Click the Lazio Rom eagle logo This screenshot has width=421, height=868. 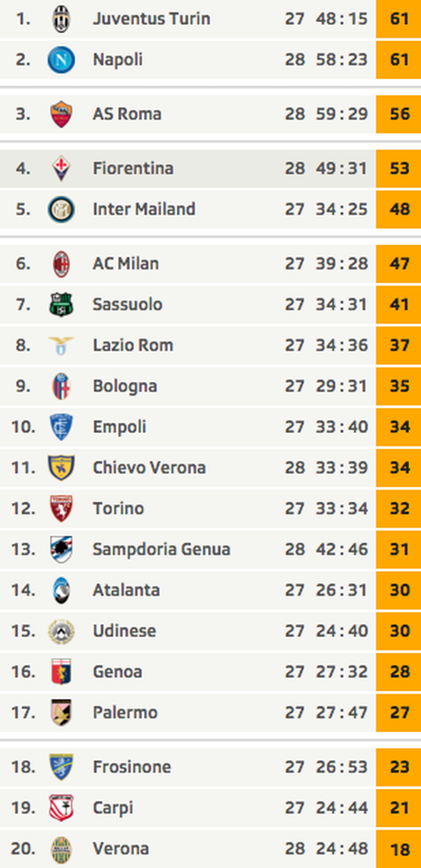click(61, 345)
